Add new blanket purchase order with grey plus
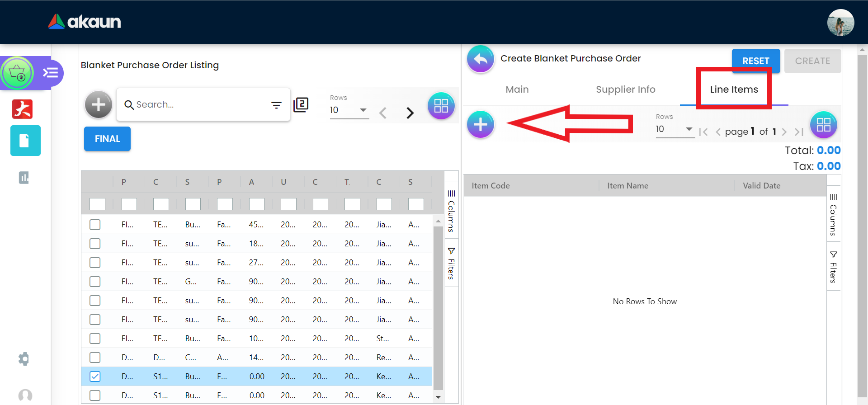 coord(99,104)
